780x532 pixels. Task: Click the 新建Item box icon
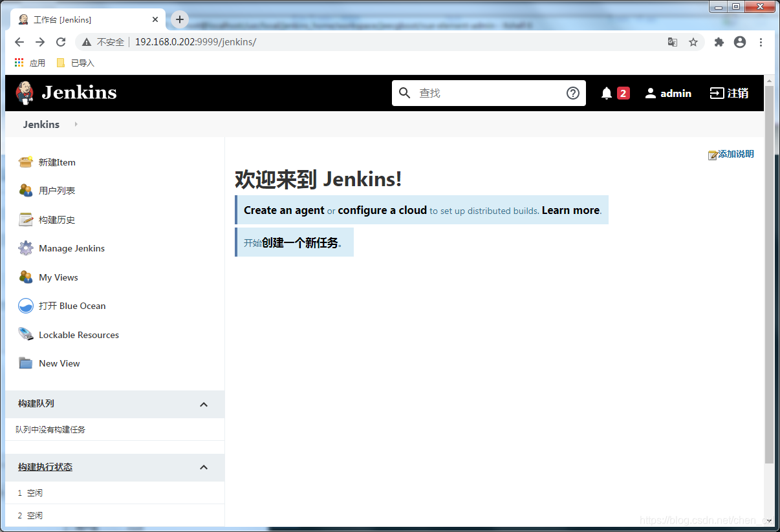26,162
